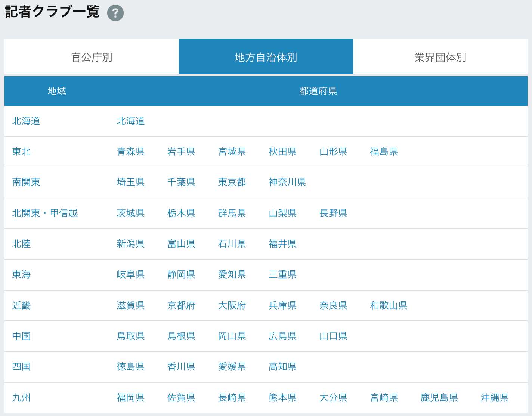Select the 広島県 prefecture link

(x=282, y=336)
